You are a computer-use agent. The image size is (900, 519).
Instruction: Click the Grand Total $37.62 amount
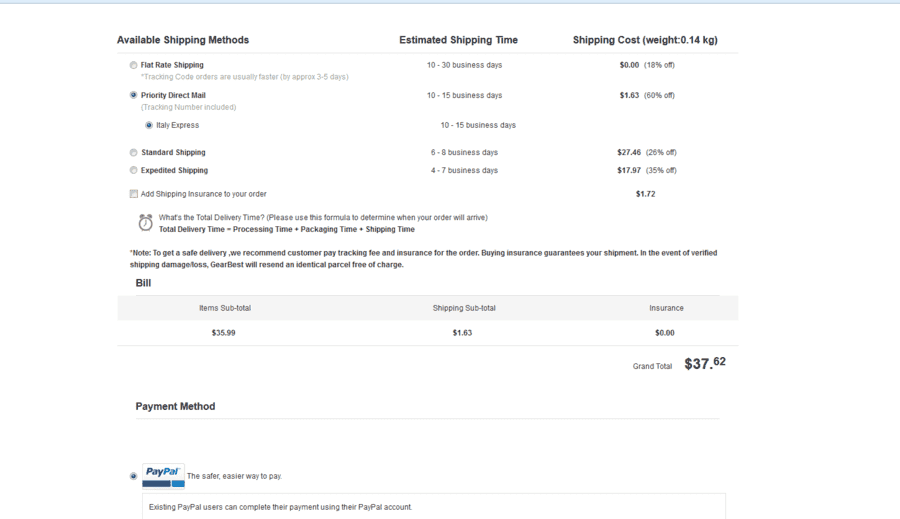[x=705, y=363]
